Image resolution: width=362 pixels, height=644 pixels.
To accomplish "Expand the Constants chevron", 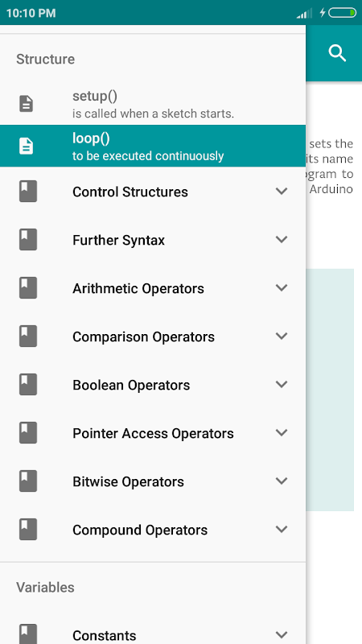I will tap(282, 634).
